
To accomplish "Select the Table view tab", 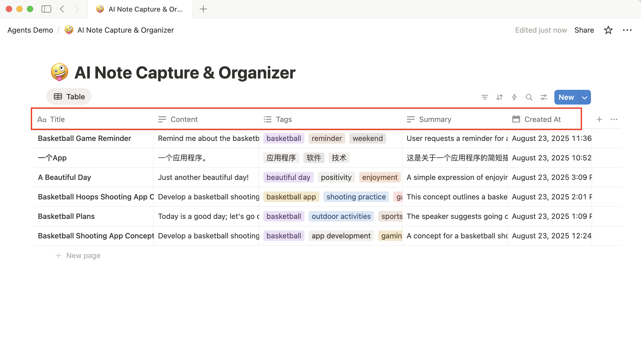I will click(x=69, y=97).
